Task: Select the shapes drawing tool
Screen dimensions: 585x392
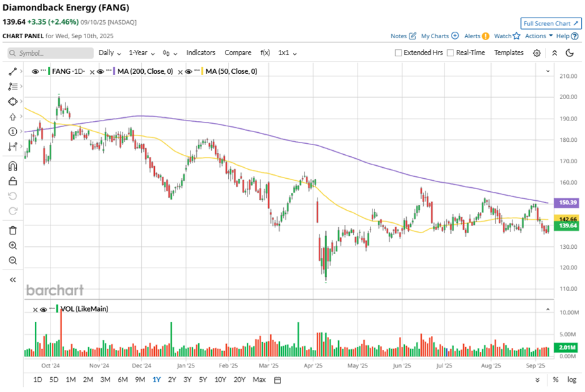Action: click(13, 102)
